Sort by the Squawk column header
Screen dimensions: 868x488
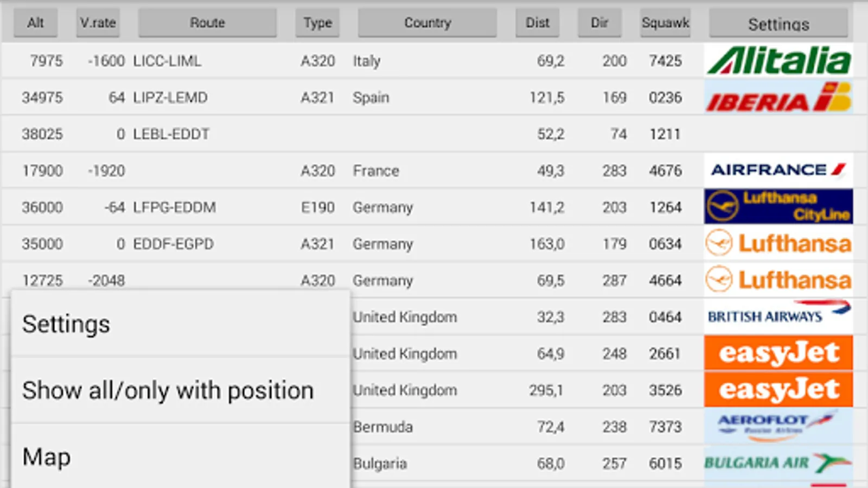coord(665,23)
